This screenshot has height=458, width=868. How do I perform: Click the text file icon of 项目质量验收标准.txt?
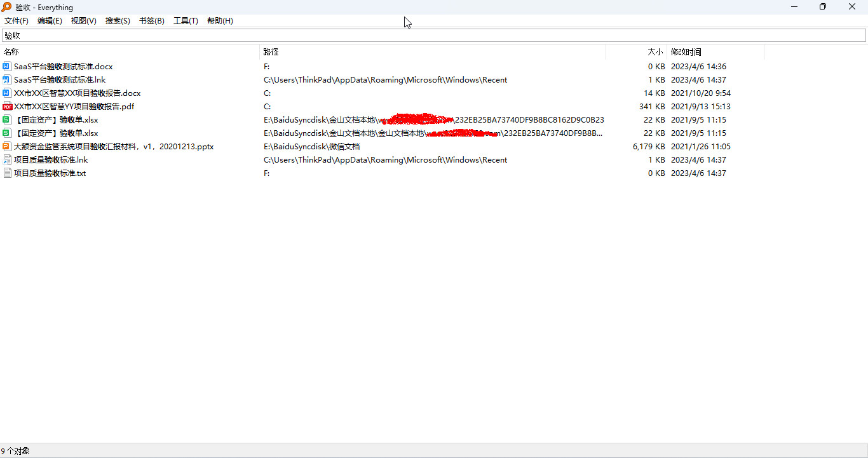point(7,173)
